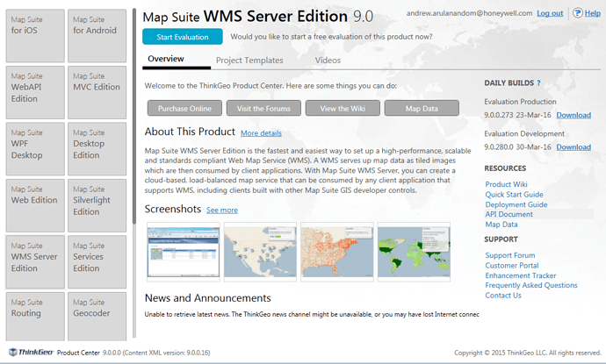
Task: Open the Customer Portal link
Action: (512, 266)
